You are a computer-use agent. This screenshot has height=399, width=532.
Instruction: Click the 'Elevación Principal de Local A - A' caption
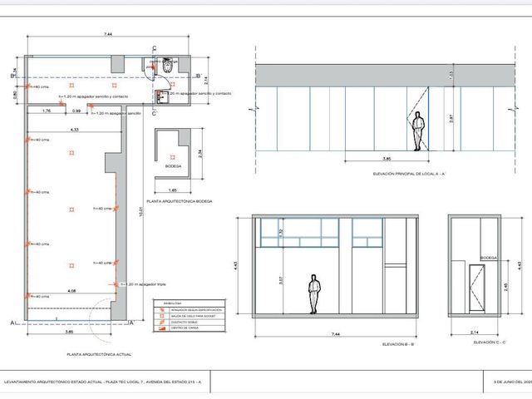click(408, 174)
